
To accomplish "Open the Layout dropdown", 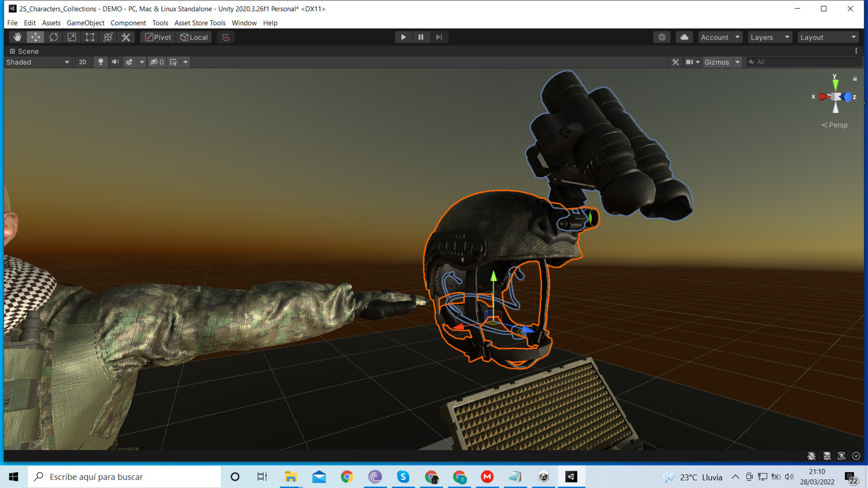I will tap(828, 37).
